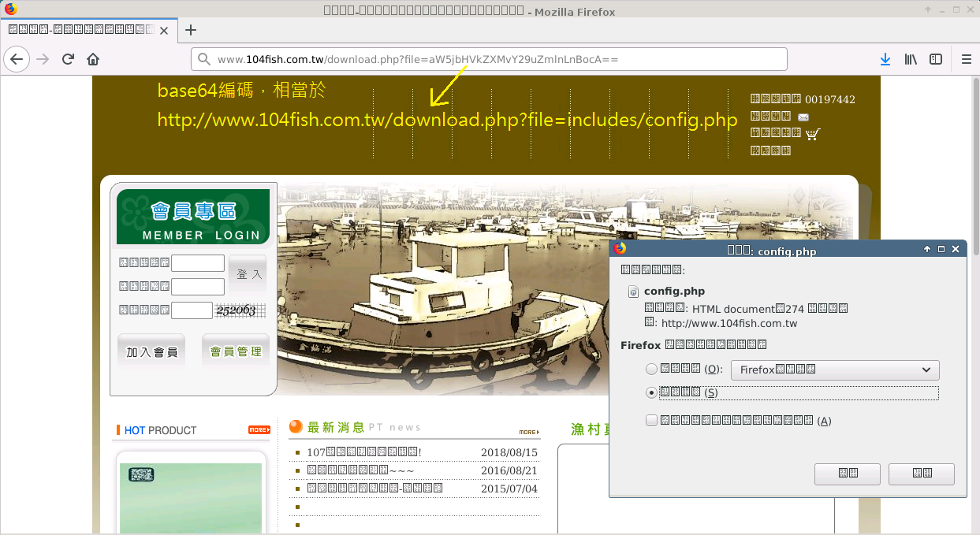The width and height of the screenshot is (980, 535).
Task: Click the left confirm button in download dialog
Action: pos(848,474)
